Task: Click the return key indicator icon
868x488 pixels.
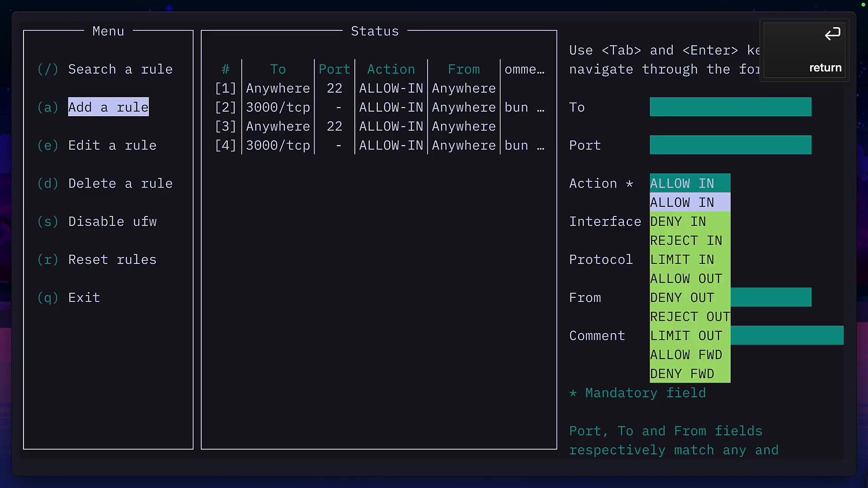Action: (833, 34)
